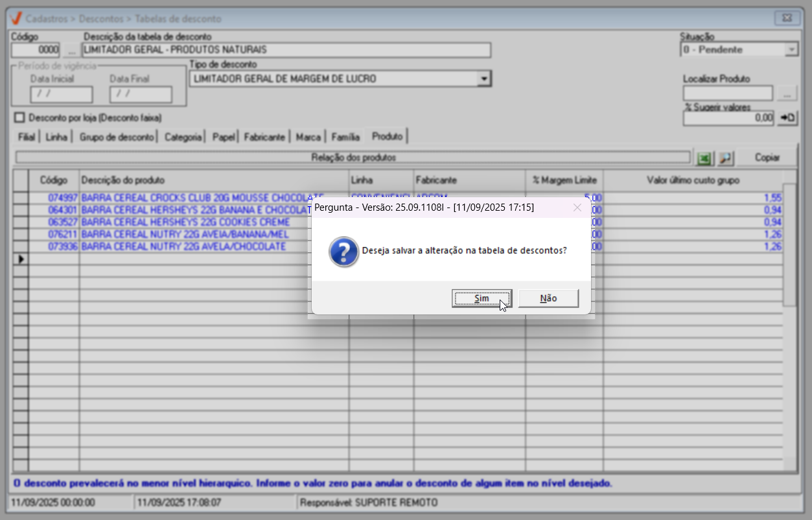Click the empty row selector with arrow marker
The height and width of the screenshot is (520, 812).
pos(21,259)
